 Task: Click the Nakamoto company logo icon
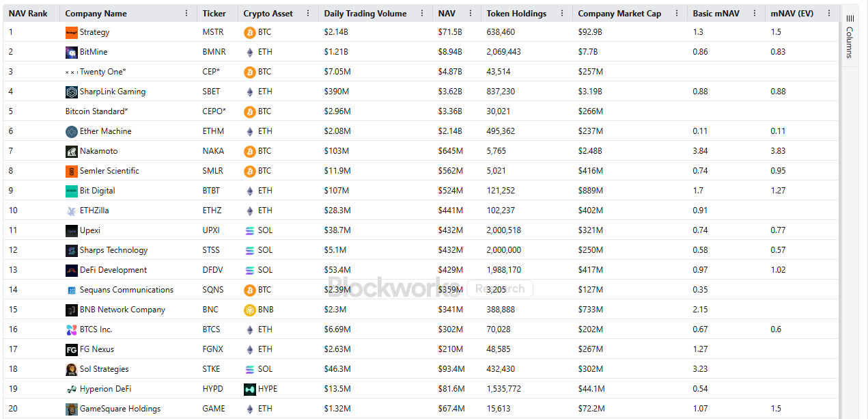tap(72, 151)
